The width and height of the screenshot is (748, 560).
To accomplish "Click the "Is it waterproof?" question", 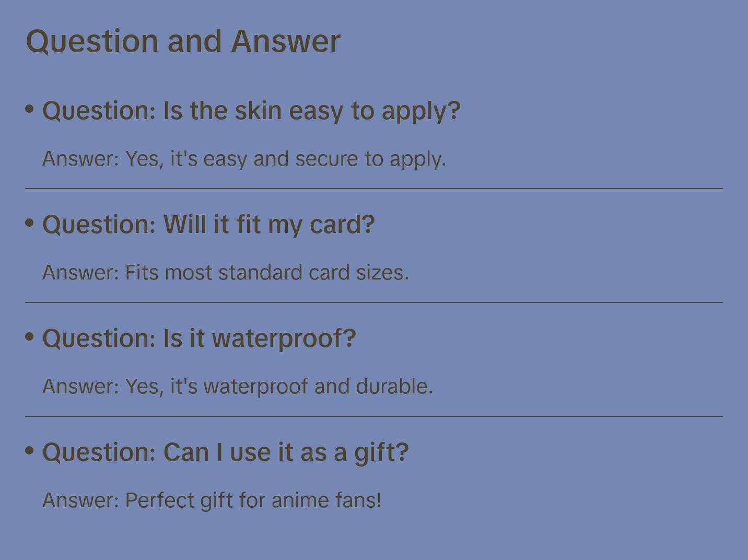I will pos(199,339).
